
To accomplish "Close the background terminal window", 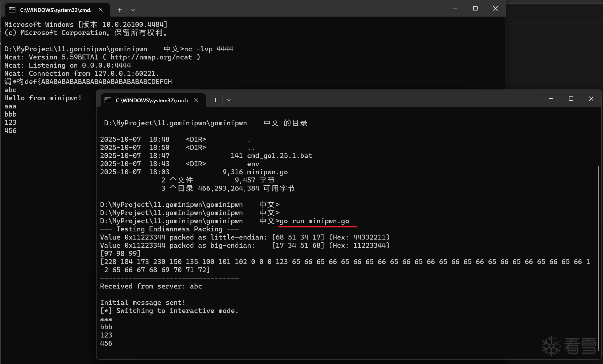I will pos(495,8).
